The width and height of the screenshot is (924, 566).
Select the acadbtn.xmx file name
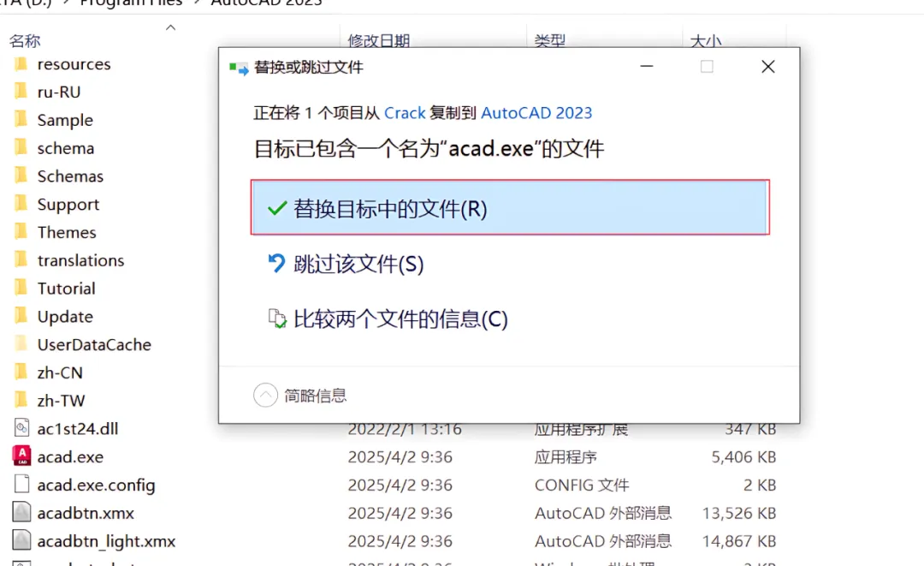pos(86,513)
